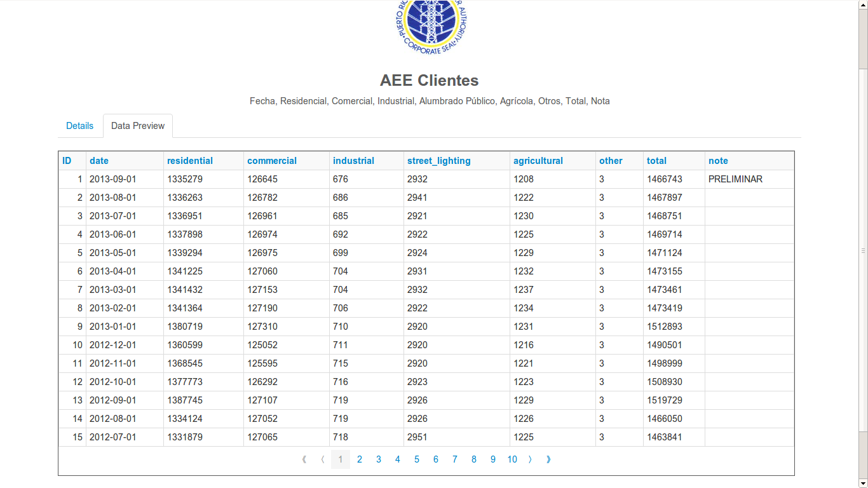Click the AEE Clientes heading
Screen dimensions: 868x488
(430, 81)
